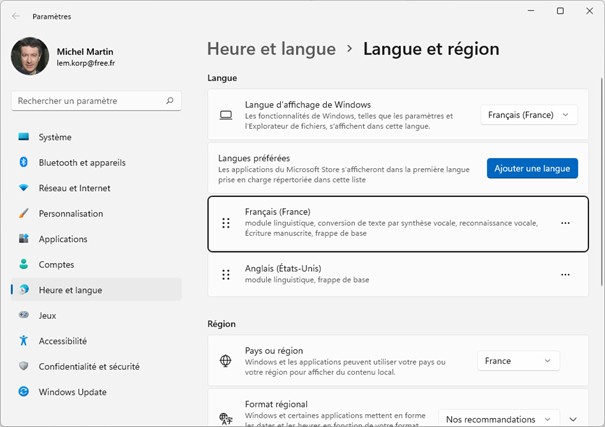Open Applications settings
Screen dimensions: 605x427
pos(96,239)
